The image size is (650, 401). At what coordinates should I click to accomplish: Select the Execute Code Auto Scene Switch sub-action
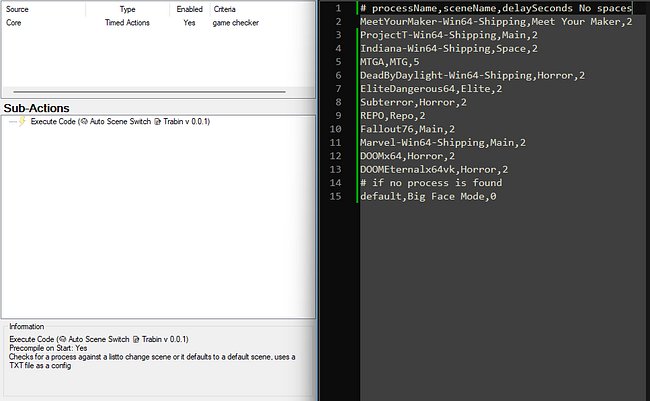pyautogui.click(x=120, y=122)
